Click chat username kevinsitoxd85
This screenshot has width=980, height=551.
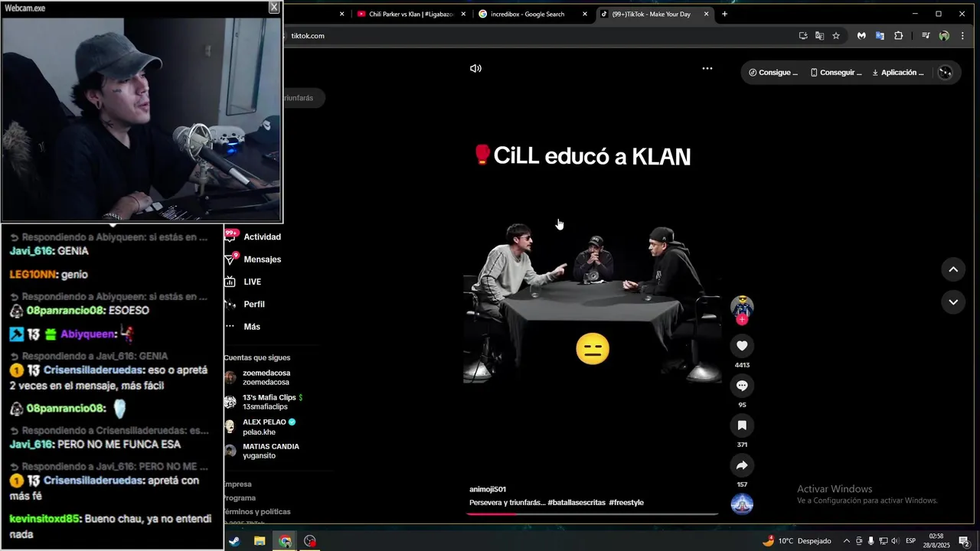click(44, 519)
